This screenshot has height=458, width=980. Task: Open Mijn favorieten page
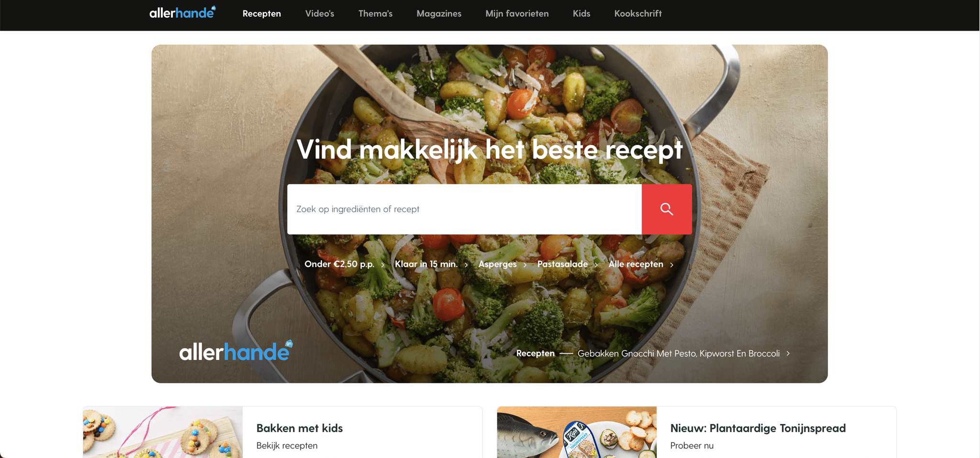point(517,13)
